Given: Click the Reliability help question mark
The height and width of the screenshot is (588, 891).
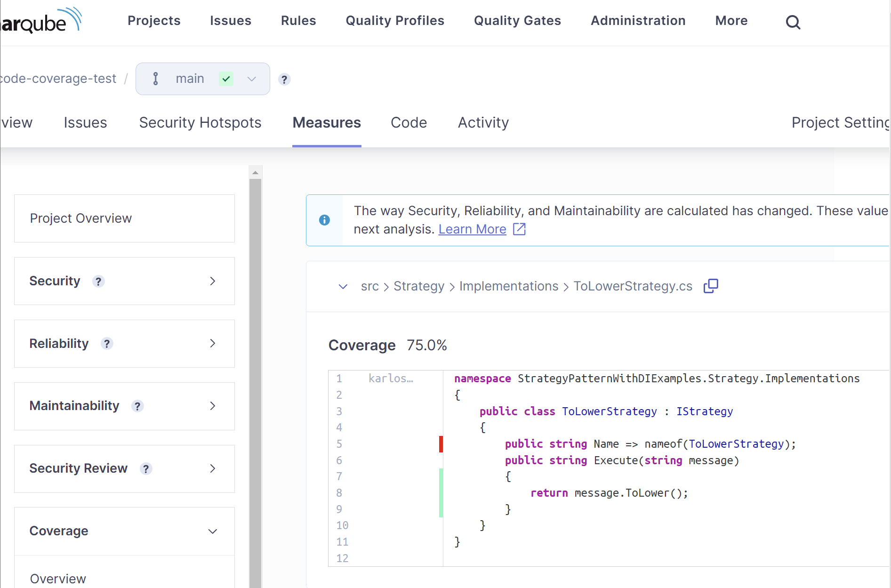Looking at the screenshot, I should (x=107, y=344).
